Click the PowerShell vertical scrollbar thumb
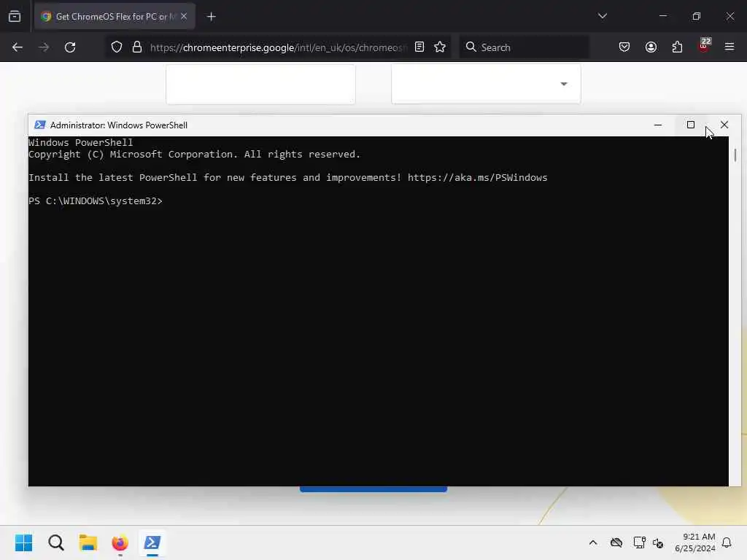Image resolution: width=747 pixels, height=560 pixels. [x=735, y=155]
